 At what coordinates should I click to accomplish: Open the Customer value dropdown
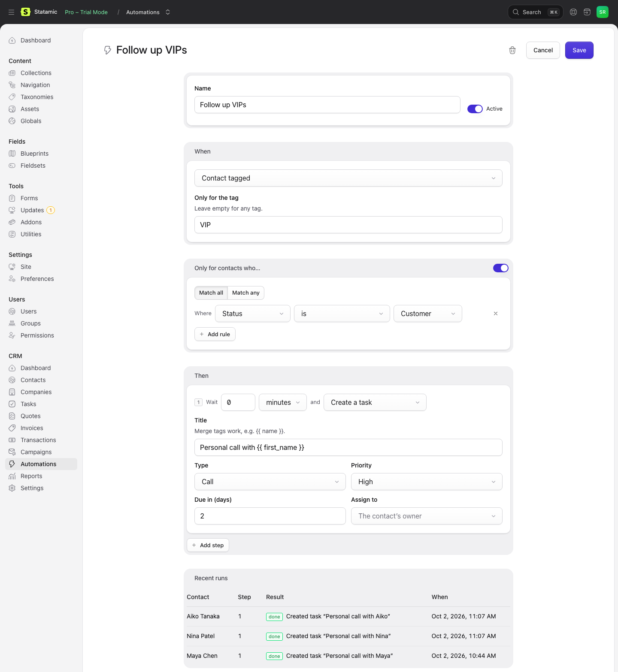(428, 313)
